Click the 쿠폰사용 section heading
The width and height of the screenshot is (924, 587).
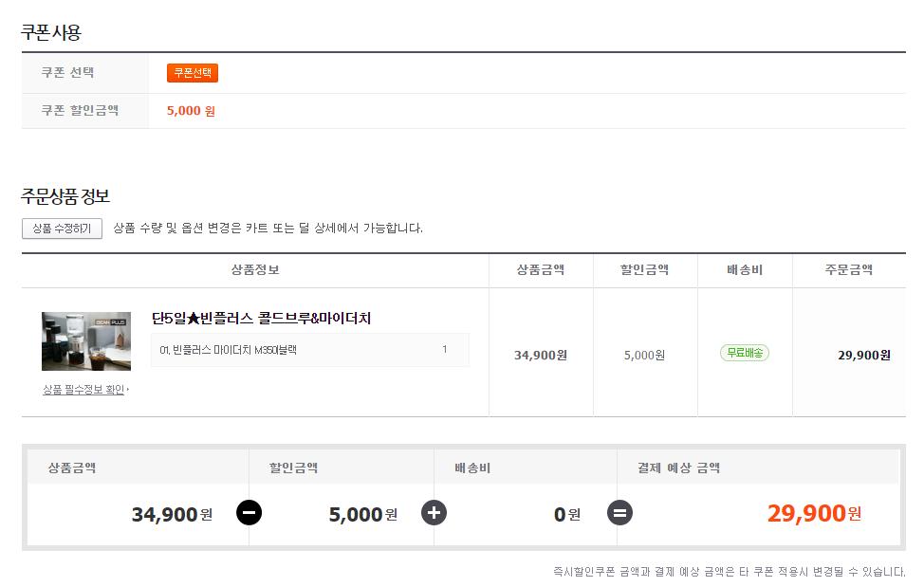click(51, 32)
